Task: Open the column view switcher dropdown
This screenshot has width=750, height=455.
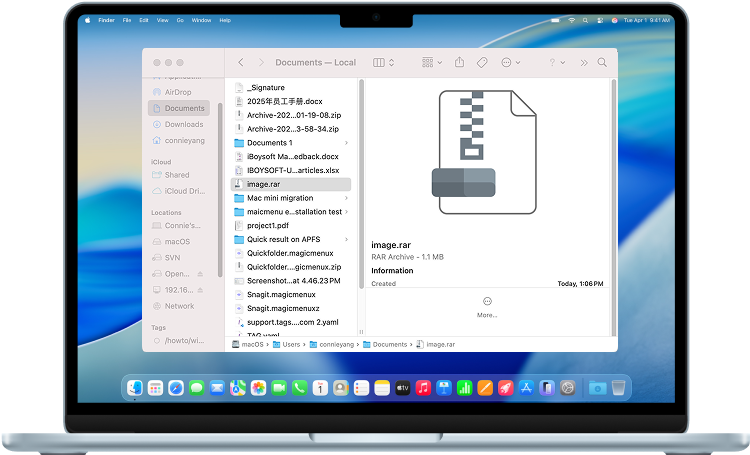Action: point(383,62)
